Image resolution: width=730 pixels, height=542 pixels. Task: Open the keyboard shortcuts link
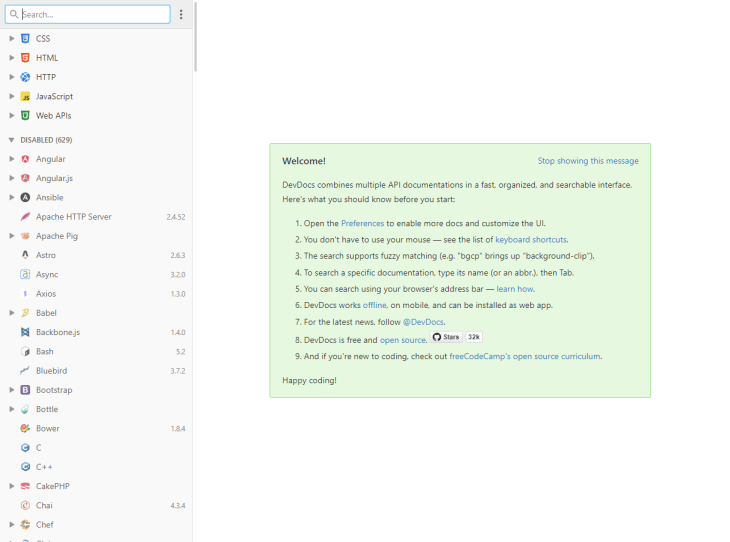pyautogui.click(x=530, y=240)
